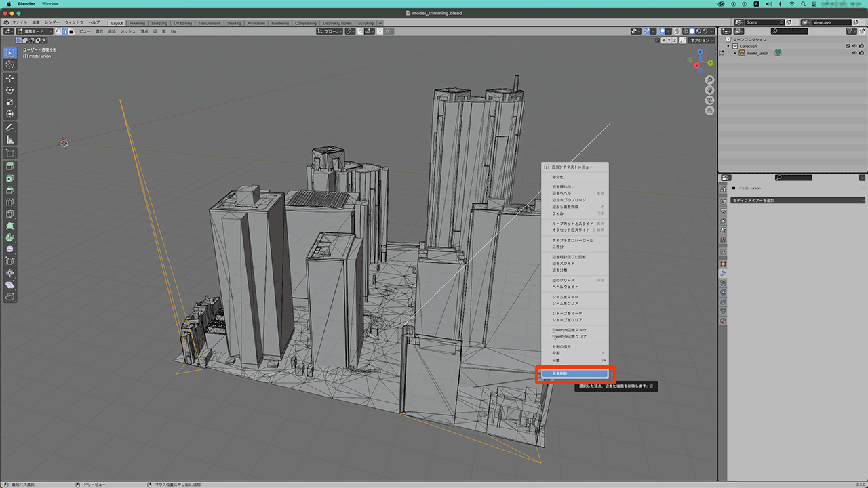Select the Bevel tool
868x488 pixels.
pos(10,190)
